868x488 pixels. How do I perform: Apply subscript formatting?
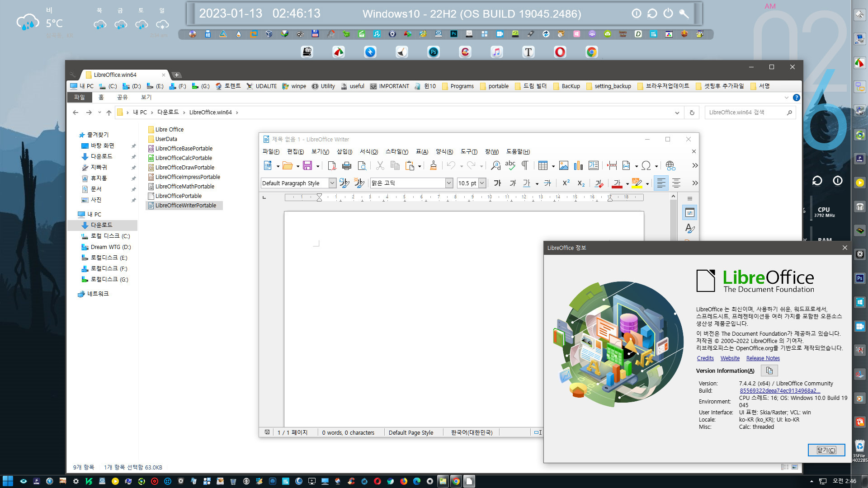[581, 183]
